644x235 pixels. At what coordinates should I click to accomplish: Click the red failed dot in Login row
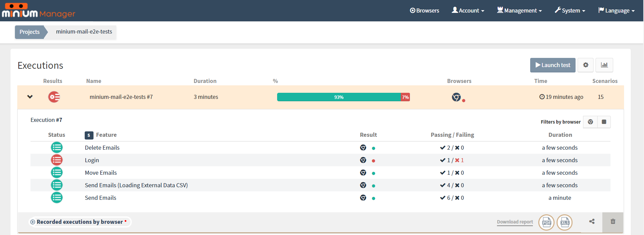(x=373, y=161)
